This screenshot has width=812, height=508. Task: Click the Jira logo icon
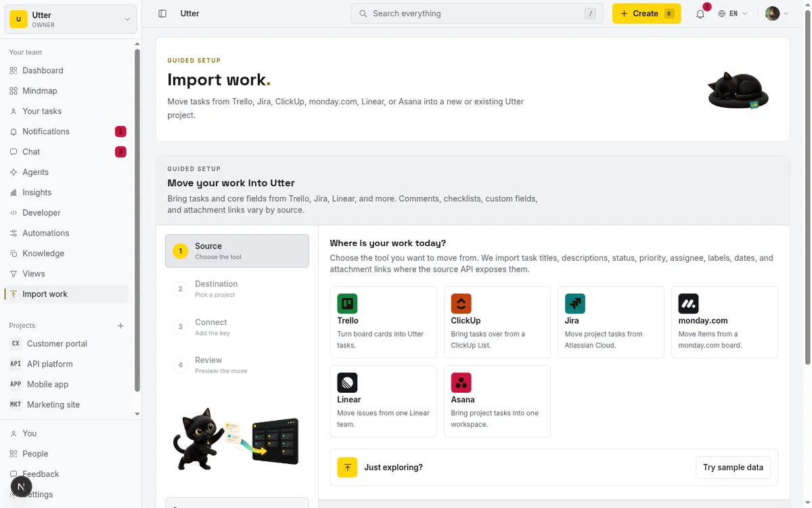(574, 303)
